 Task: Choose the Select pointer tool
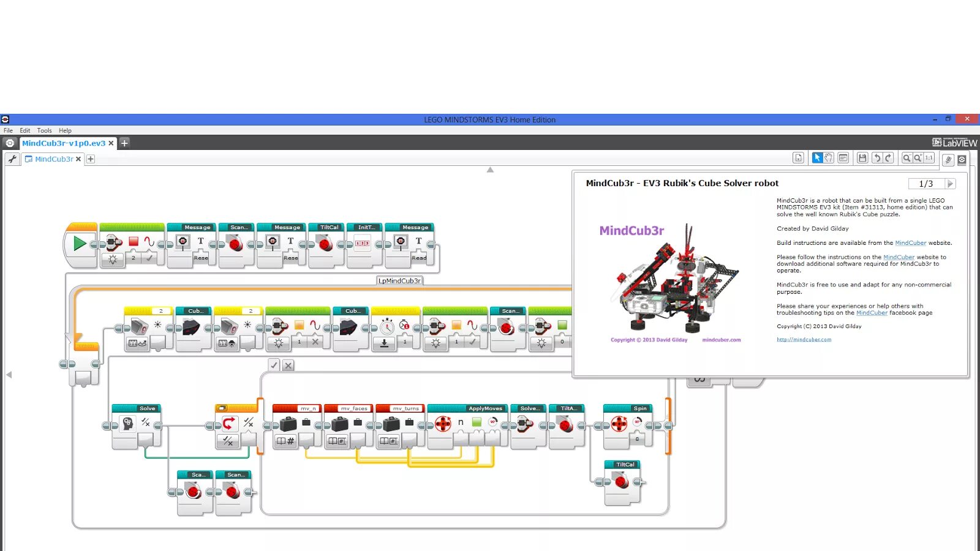pos(817,158)
